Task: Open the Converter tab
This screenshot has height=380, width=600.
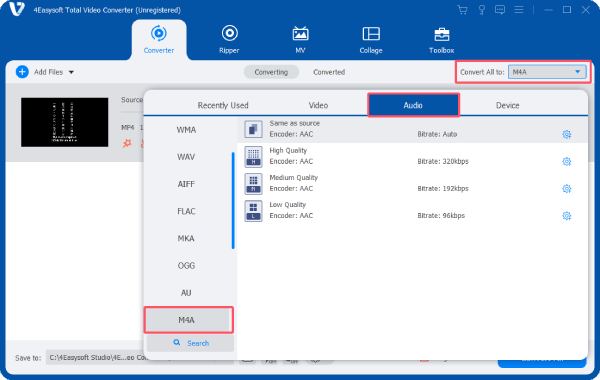Action: (159, 39)
